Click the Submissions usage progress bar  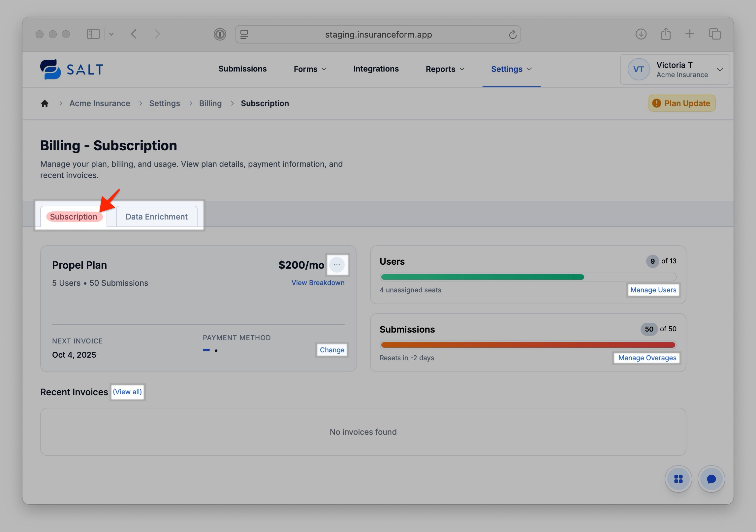click(528, 345)
